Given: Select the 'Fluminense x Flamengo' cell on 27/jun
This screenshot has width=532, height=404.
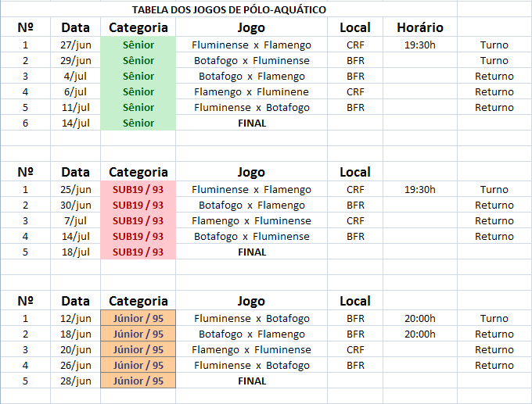Looking at the screenshot, I should pos(251,45).
